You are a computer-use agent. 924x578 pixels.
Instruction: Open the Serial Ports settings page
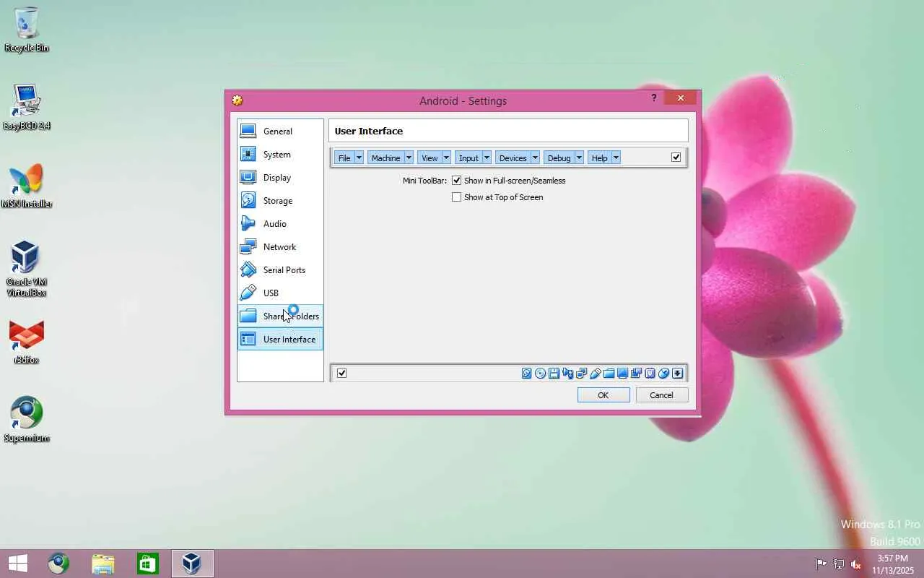tap(280, 270)
